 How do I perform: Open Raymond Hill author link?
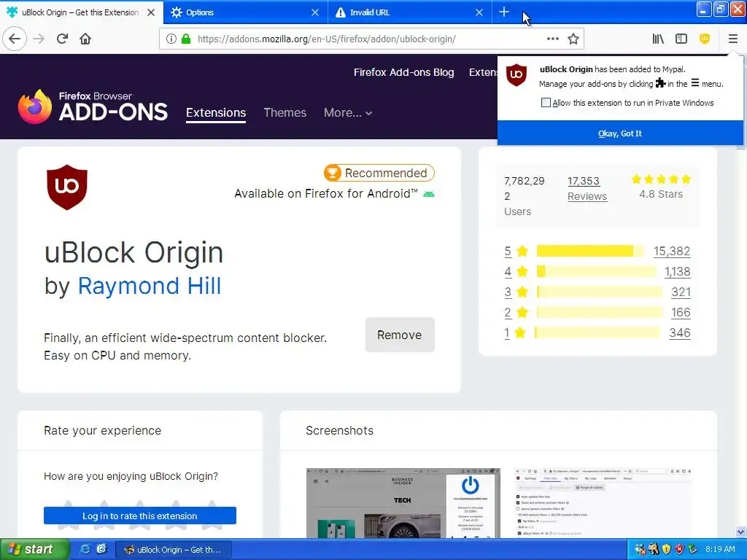[x=149, y=286]
